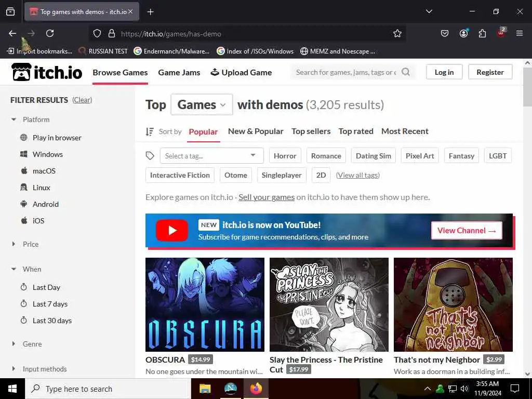Click the Firefox taskbar icon
The height and width of the screenshot is (399, 532).
[256, 389]
